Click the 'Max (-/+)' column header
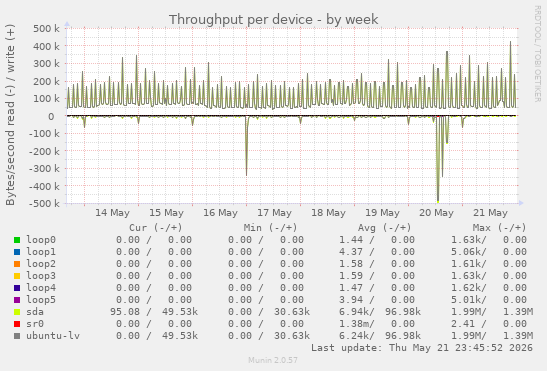Image resolution: width=547 pixels, height=371 pixels. coord(499,228)
